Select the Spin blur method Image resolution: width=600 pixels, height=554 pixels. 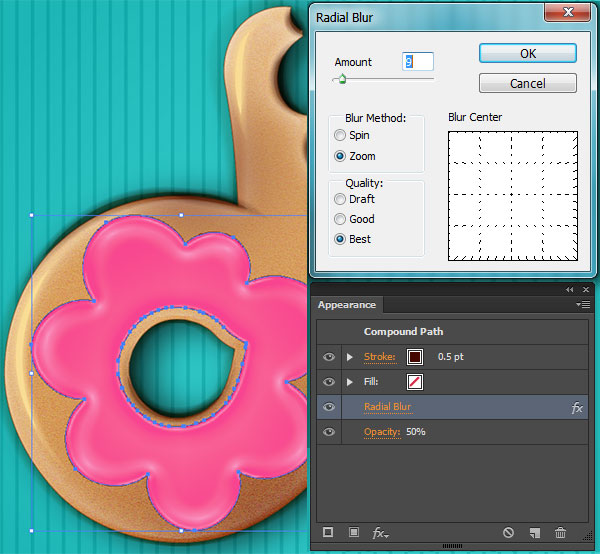point(341,136)
